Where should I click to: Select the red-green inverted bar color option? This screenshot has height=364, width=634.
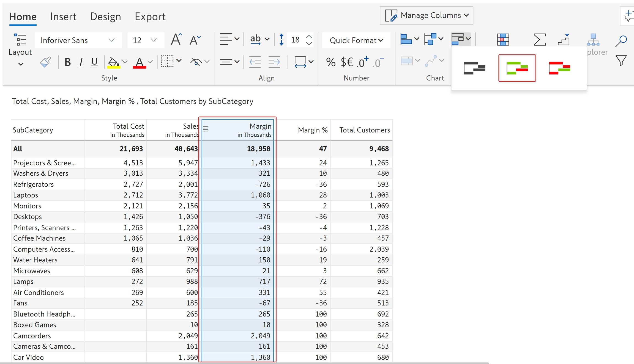559,68
